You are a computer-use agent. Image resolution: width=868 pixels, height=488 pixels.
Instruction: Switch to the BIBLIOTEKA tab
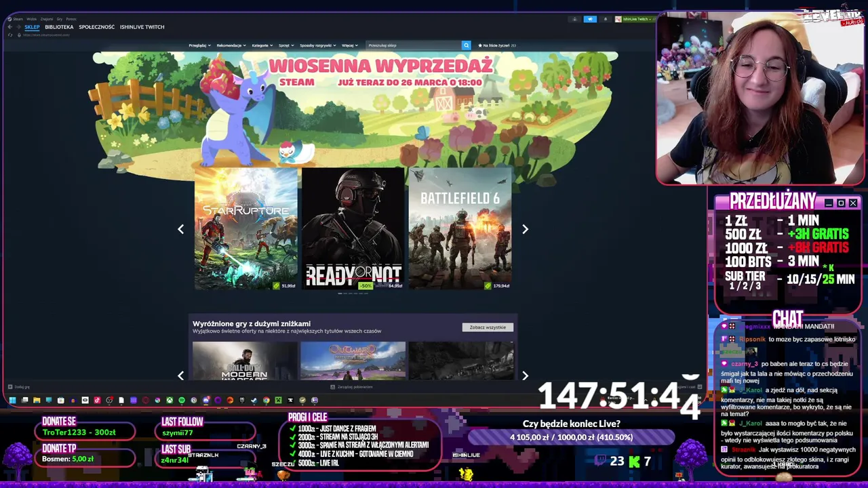(x=59, y=27)
